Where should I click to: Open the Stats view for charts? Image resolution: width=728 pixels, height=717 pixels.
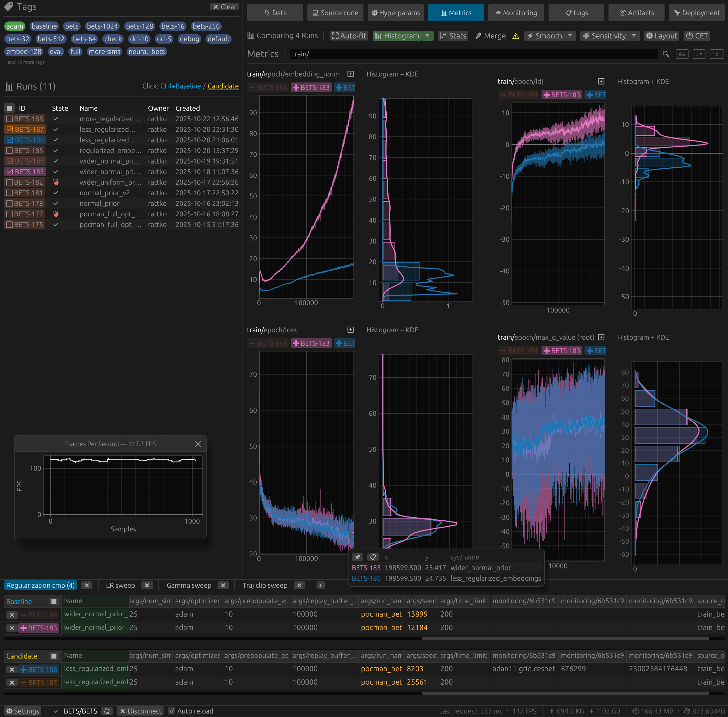click(453, 36)
